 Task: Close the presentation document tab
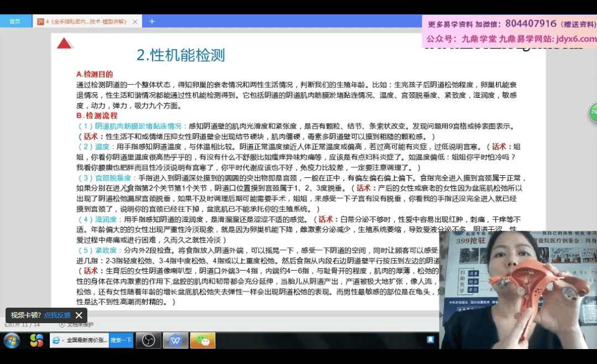tap(134, 22)
